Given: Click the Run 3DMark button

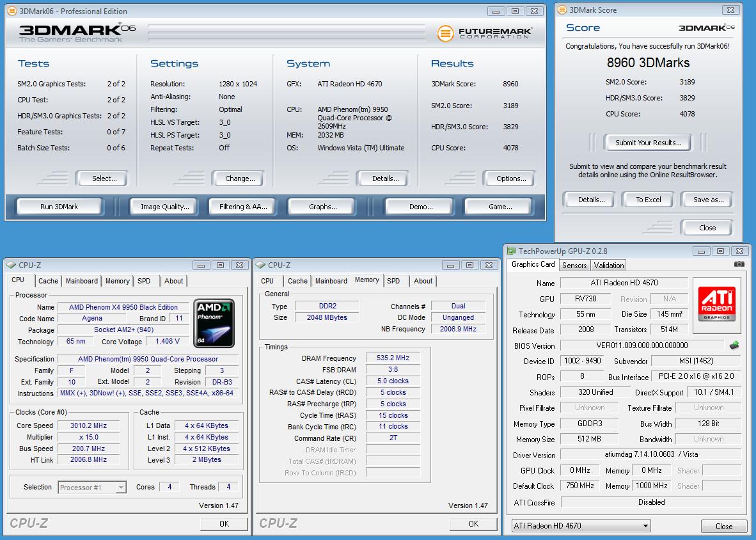Looking at the screenshot, I should point(59,207).
